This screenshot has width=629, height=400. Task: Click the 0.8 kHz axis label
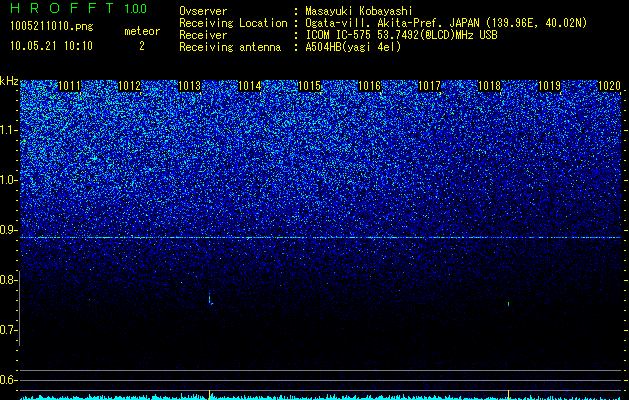click(x=8, y=280)
